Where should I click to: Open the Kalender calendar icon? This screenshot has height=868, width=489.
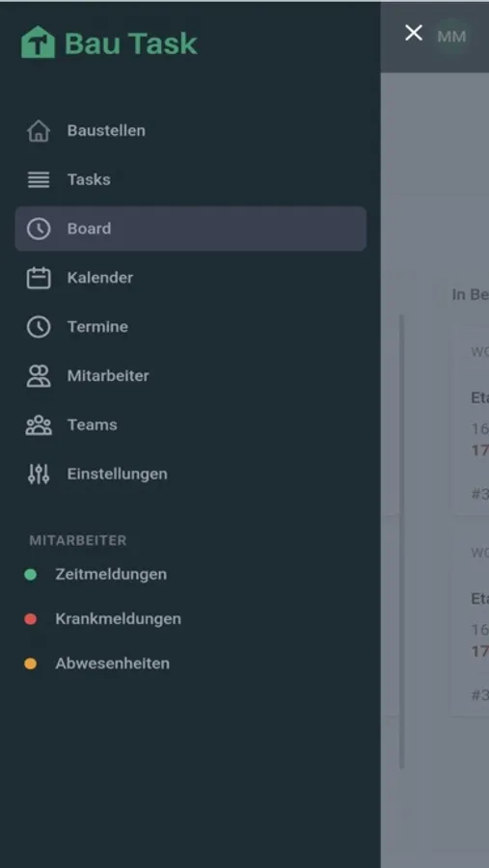(x=39, y=278)
